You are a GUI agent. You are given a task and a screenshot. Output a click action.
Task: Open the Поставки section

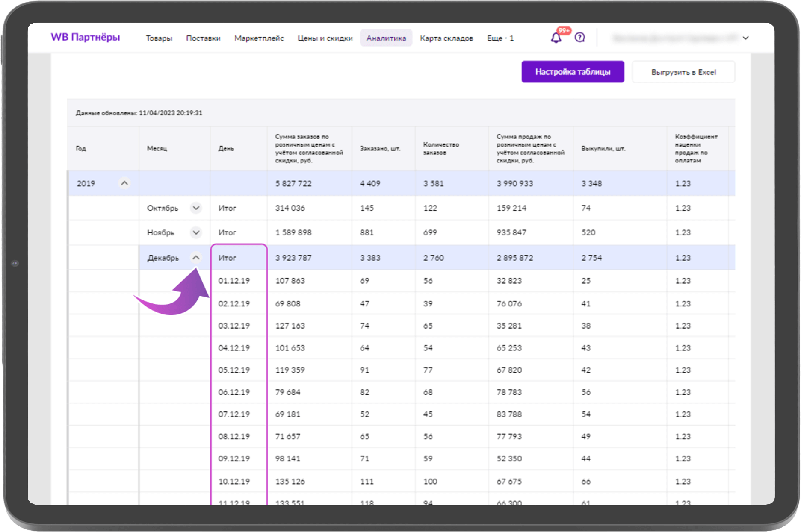[203, 38]
